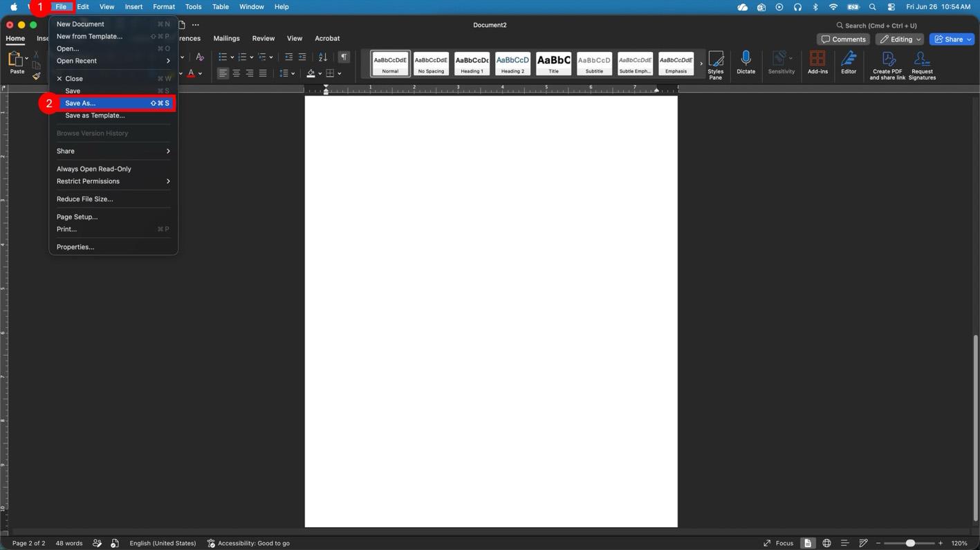Click the shading paint bucket color

click(311, 73)
